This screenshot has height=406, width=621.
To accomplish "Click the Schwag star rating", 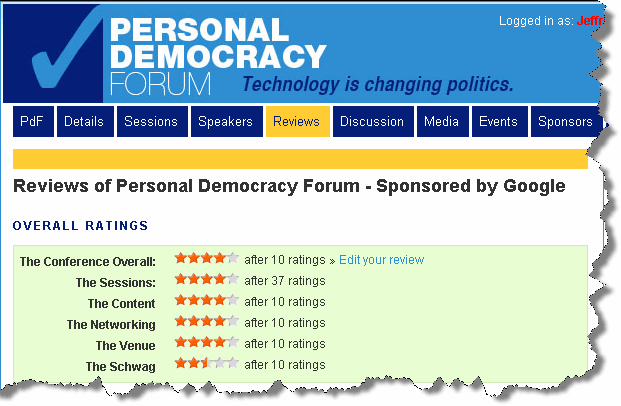I will point(206,365).
